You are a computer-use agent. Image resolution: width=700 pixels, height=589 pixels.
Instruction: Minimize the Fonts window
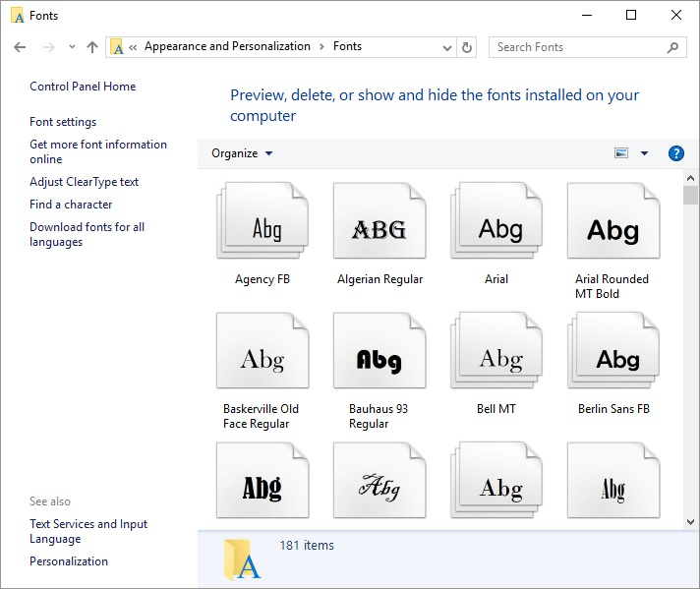coord(587,15)
